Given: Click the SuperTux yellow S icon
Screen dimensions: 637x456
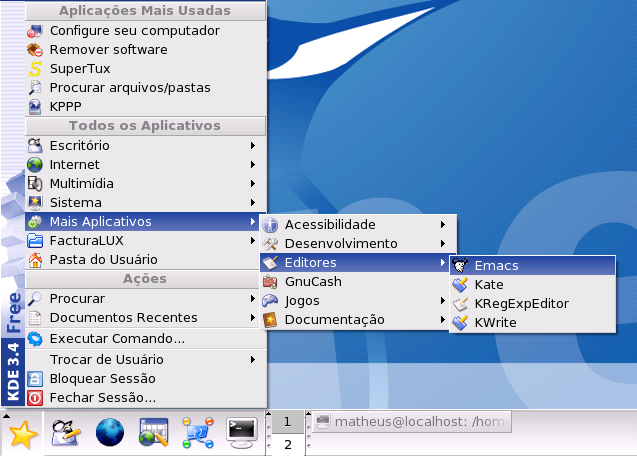Looking at the screenshot, I should (x=35, y=69).
